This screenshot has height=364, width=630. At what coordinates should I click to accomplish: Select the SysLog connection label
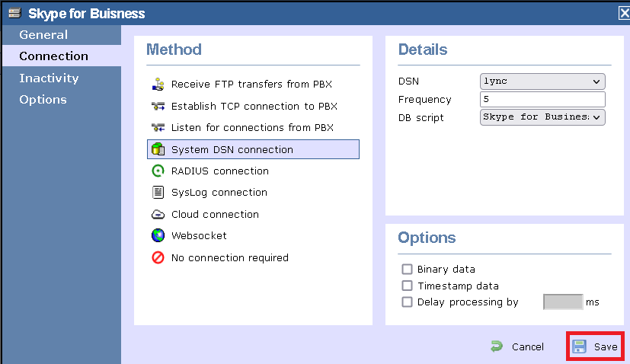click(x=219, y=193)
